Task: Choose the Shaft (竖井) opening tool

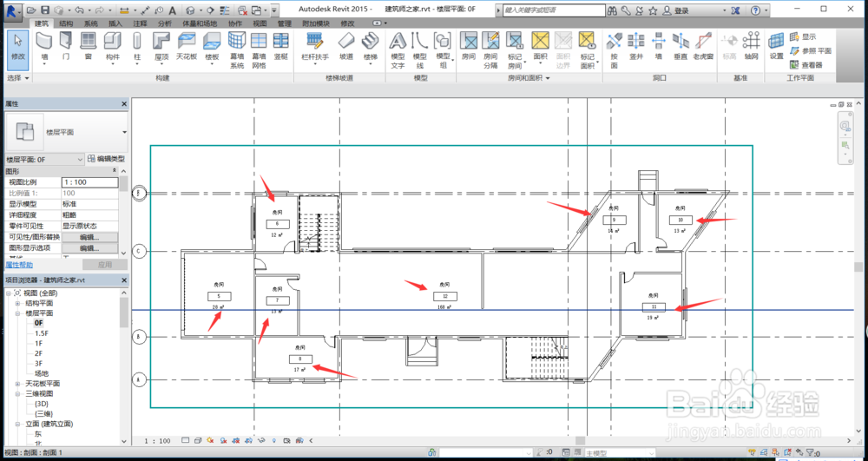Action: click(636, 47)
